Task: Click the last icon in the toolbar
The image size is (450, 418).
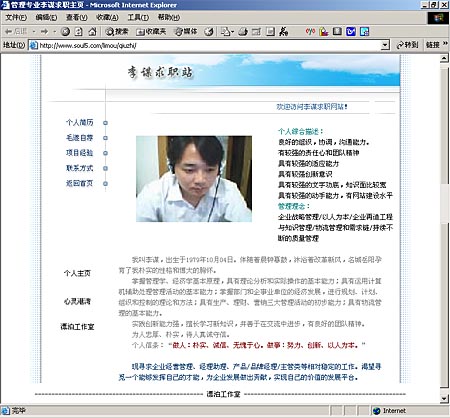Action: pyautogui.click(x=365, y=32)
